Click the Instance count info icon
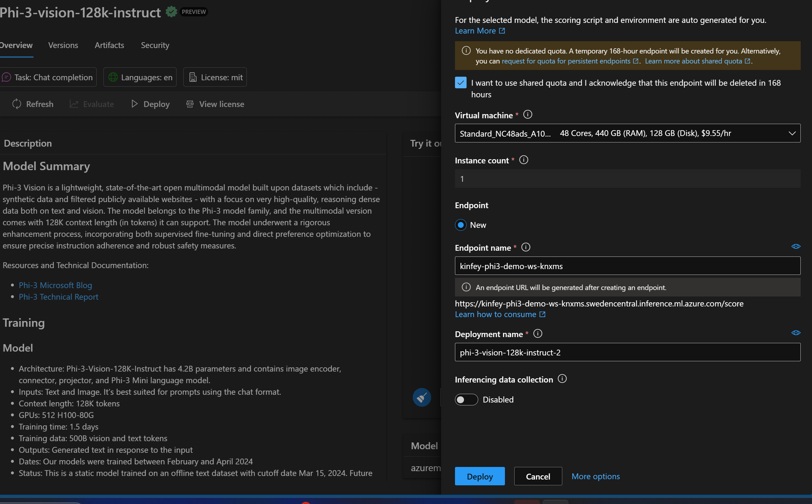 click(524, 160)
